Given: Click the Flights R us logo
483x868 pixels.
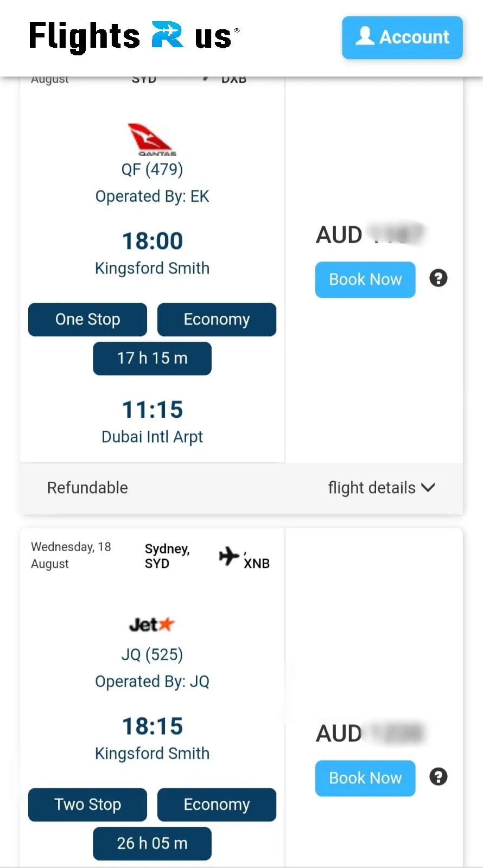Looking at the screenshot, I should pyautogui.click(x=134, y=36).
